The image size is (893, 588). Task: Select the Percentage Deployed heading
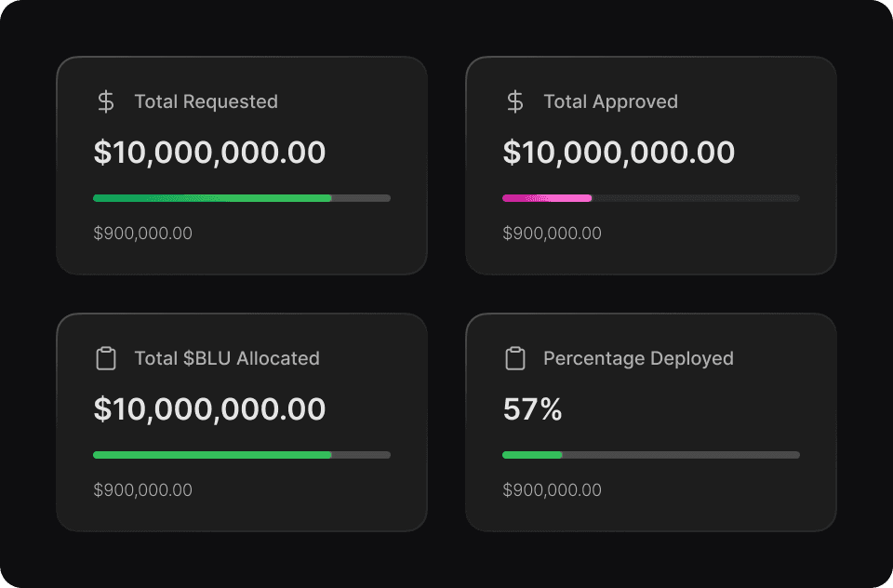[x=638, y=358]
